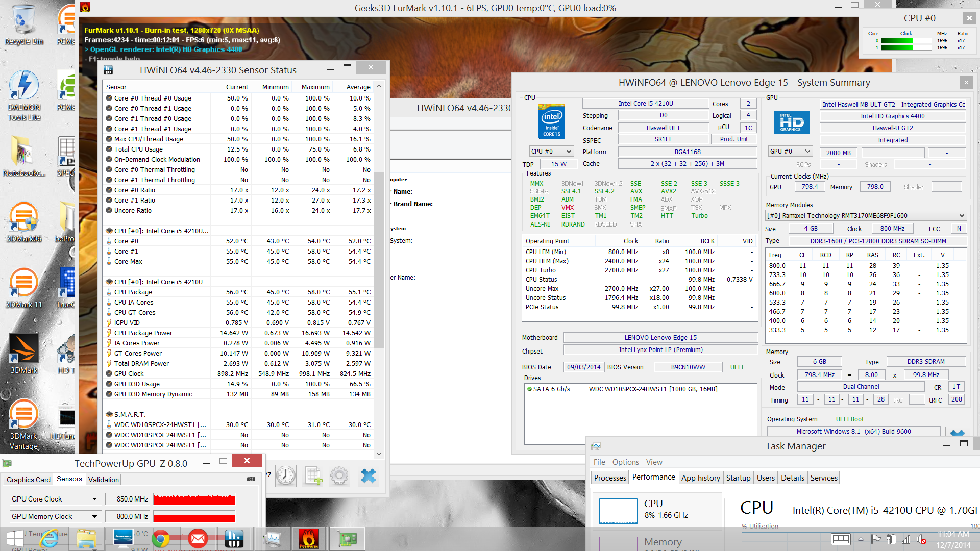This screenshot has width=980, height=551.
Task: Open 3DMark06 desktop shortcut
Action: point(23,222)
